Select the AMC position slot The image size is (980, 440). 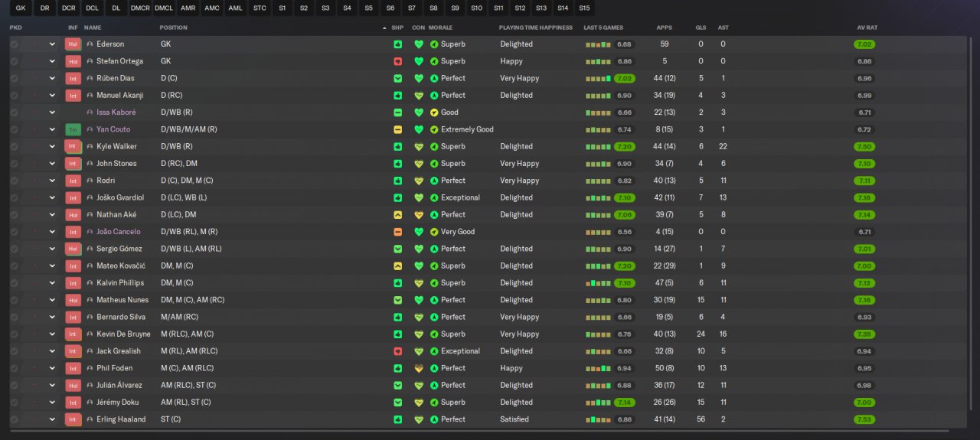click(212, 8)
